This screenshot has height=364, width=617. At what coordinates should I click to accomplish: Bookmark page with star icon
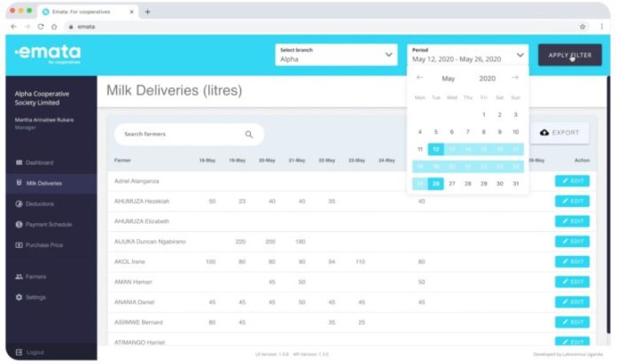click(582, 27)
